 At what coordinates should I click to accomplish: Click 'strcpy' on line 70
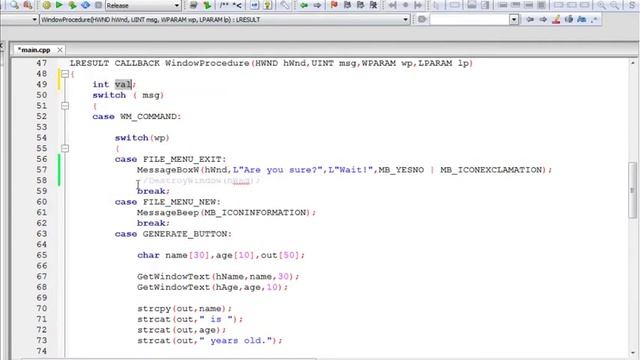[154, 309]
